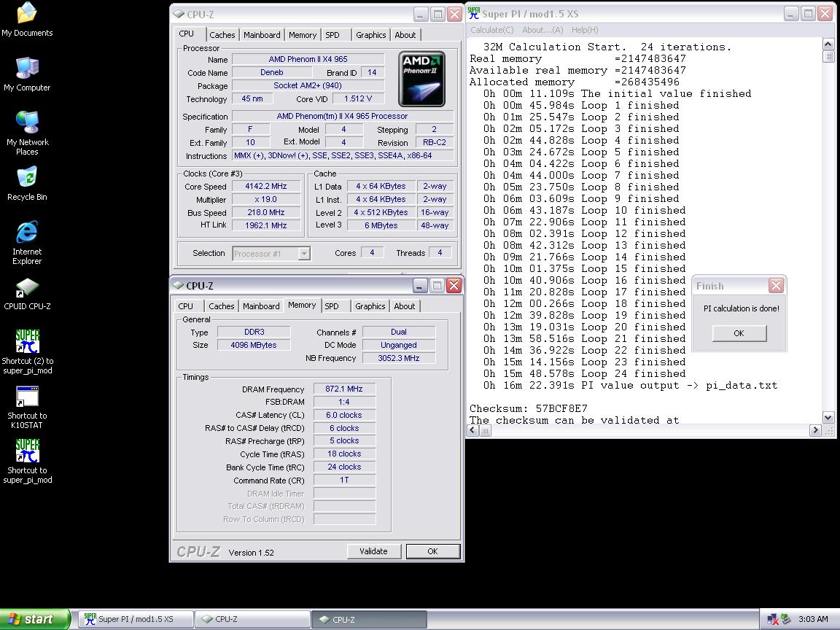Select the Internet Explorer desktop icon
Screen dimensions: 840x630
(27, 243)
